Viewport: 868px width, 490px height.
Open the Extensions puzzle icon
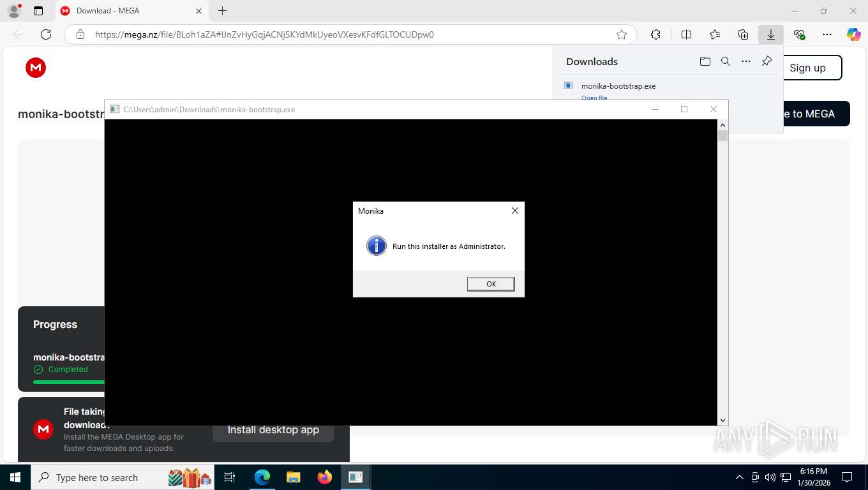(x=655, y=34)
